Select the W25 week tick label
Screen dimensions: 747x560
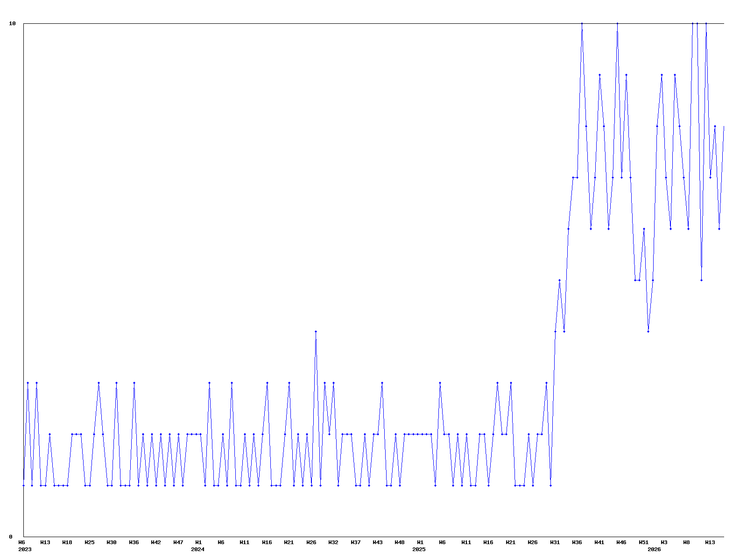[90, 542]
